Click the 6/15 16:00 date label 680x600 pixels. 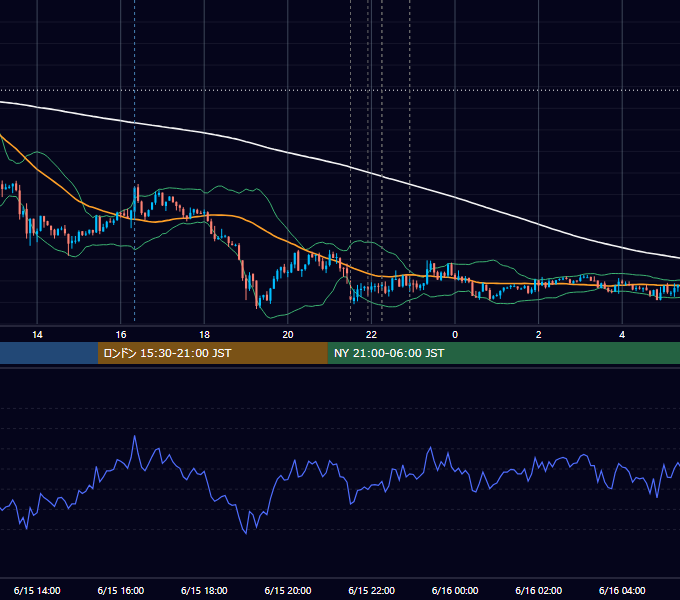tap(121, 590)
